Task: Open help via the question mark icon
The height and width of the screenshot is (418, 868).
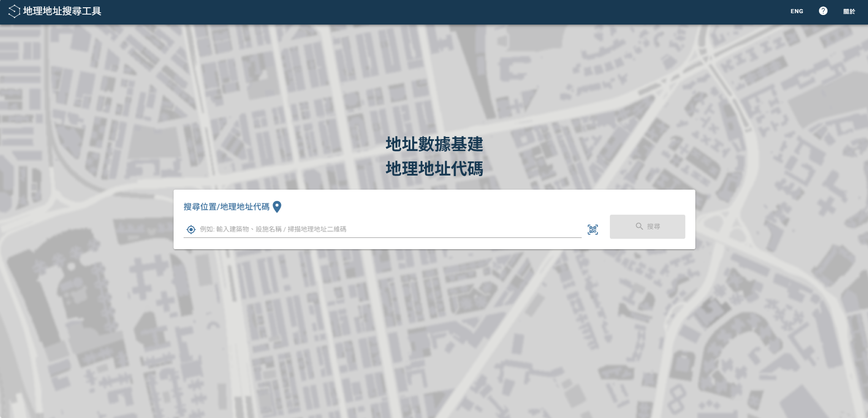Action: click(822, 11)
